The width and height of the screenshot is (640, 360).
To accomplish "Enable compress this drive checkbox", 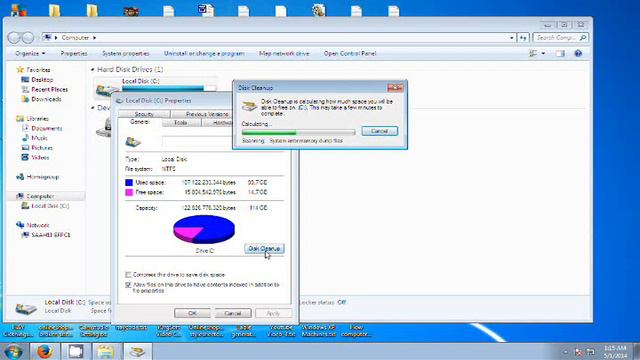I will pos(128,275).
